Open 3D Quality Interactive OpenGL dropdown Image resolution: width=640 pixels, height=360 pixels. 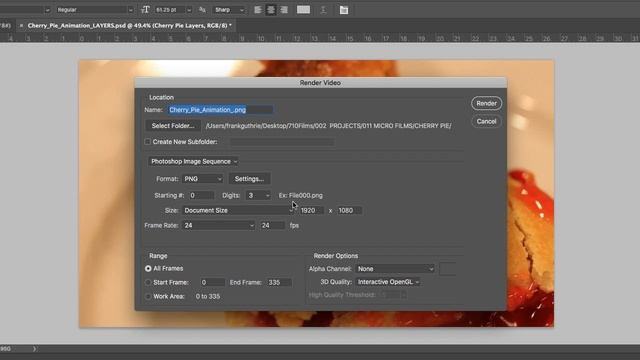tap(388, 282)
